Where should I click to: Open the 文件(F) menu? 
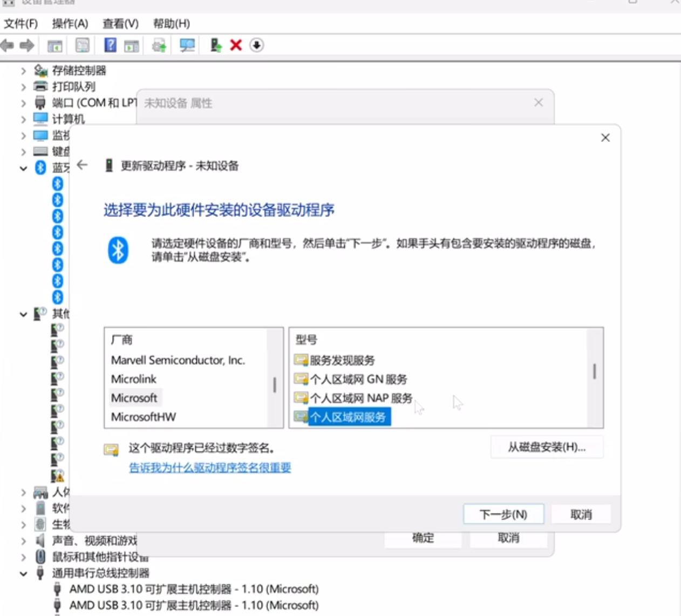click(x=21, y=24)
